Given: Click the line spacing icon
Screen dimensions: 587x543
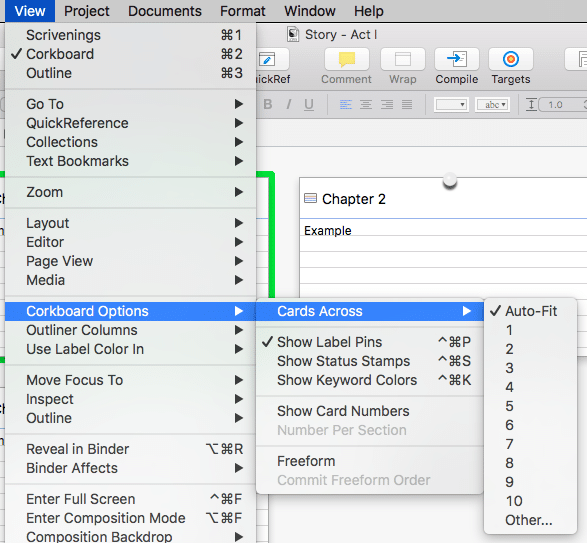Looking at the screenshot, I should [x=531, y=104].
